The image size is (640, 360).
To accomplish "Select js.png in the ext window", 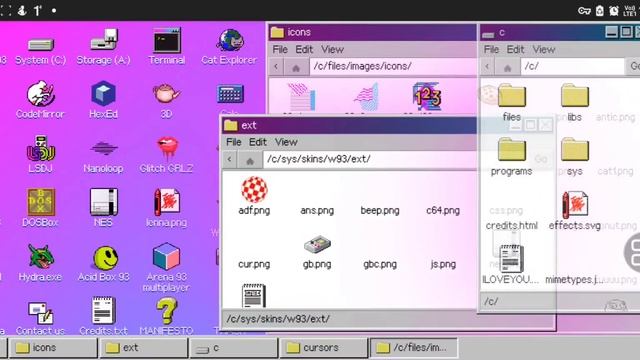I will click(443, 264).
